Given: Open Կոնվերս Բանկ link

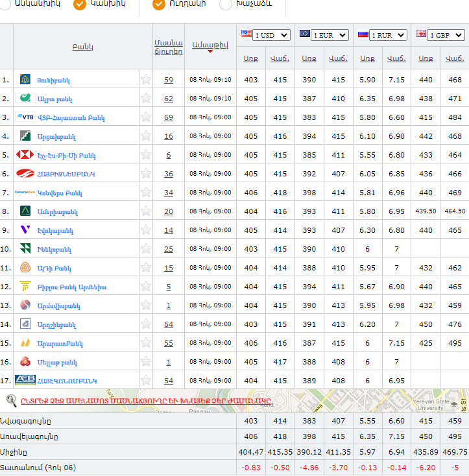Looking at the screenshot, I should click(60, 193).
